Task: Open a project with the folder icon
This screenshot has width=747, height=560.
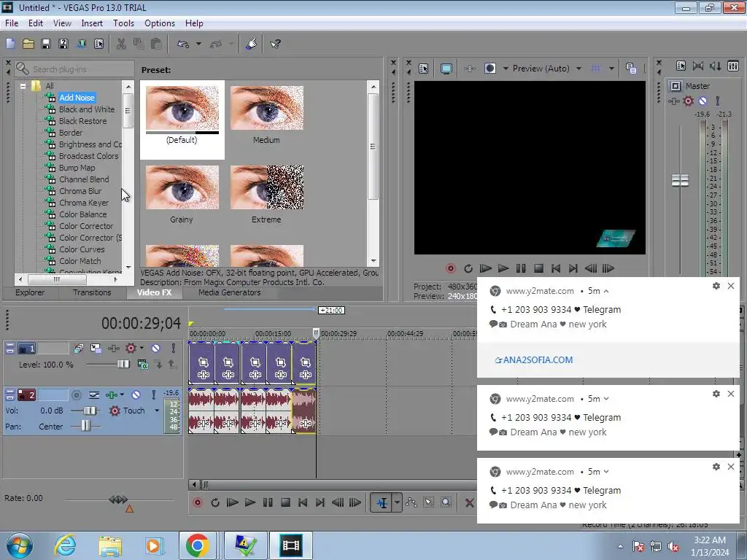Action: pos(28,44)
